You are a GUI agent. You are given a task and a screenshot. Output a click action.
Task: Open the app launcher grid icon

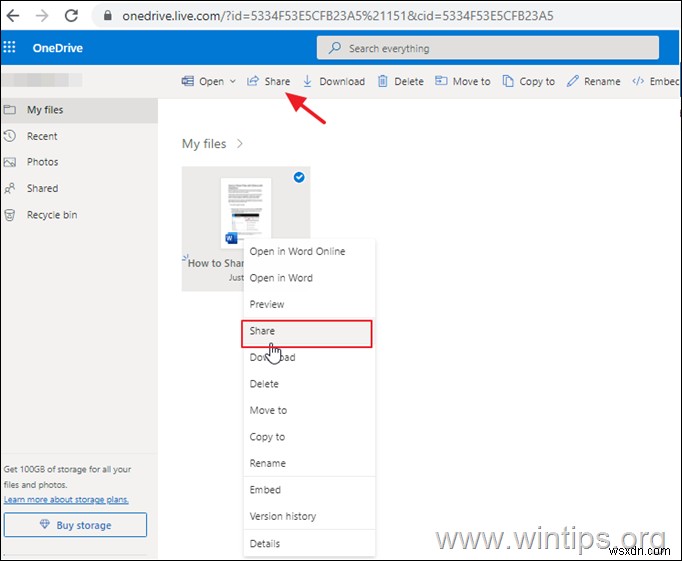pyautogui.click(x=9, y=47)
